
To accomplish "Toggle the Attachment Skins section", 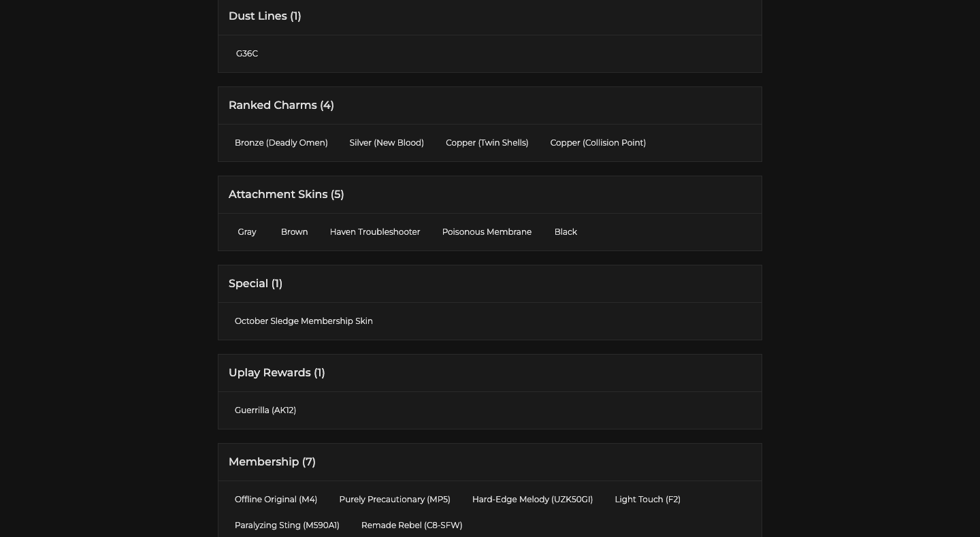I will click(x=286, y=195).
